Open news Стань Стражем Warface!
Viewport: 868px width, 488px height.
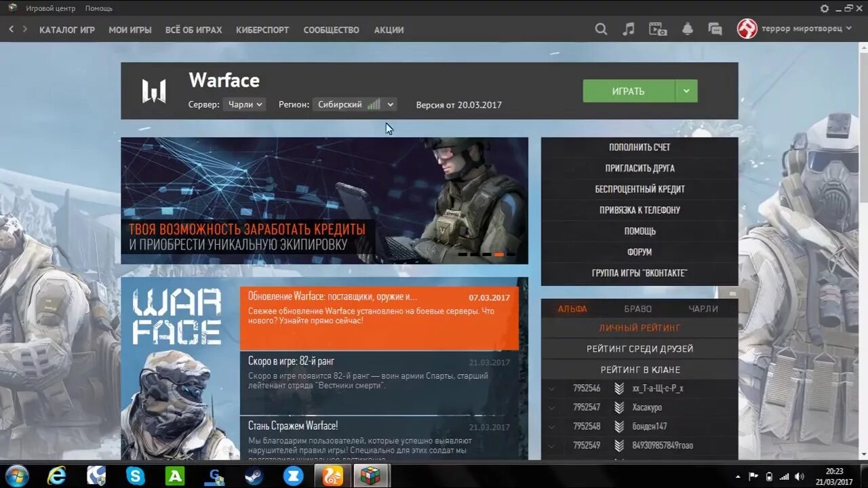pyautogui.click(x=379, y=439)
